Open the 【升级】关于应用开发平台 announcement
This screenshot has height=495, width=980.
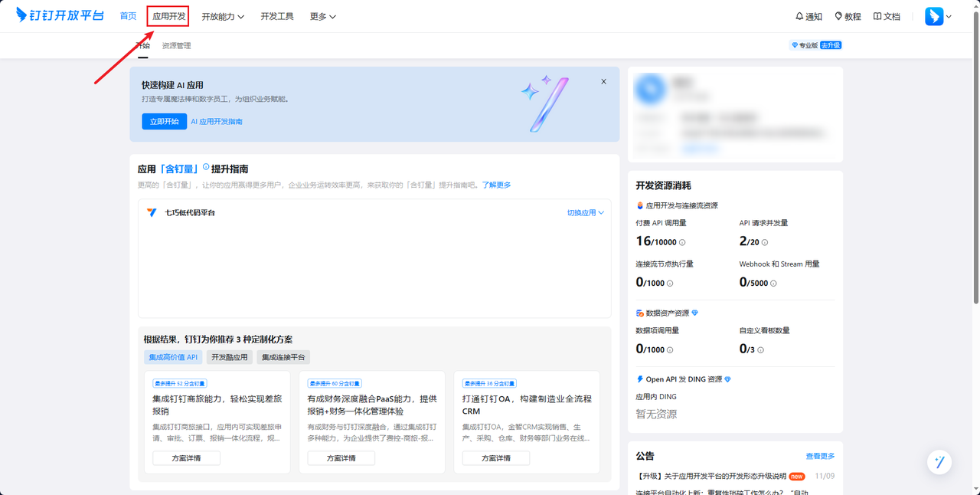[710, 476]
